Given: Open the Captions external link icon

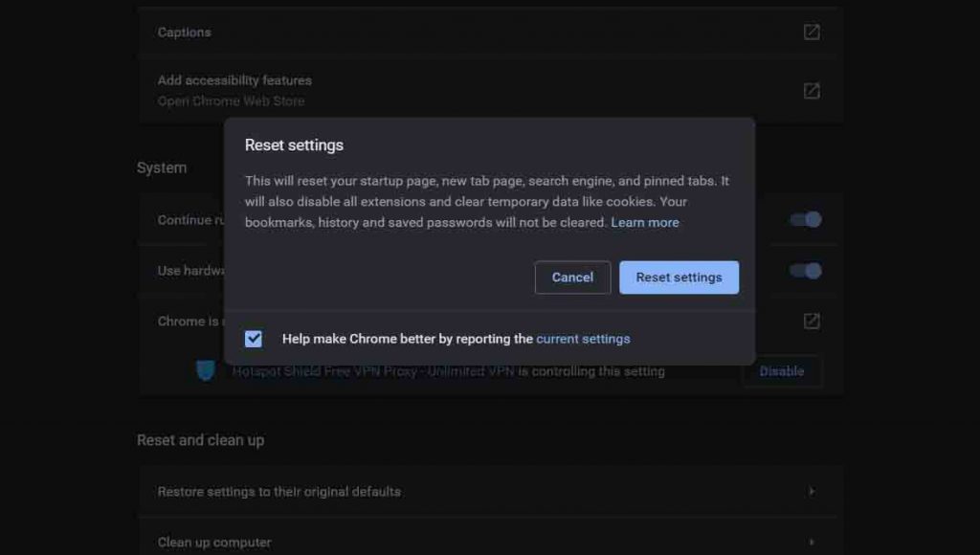Looking at the screenshot, I should pos(811,32).
